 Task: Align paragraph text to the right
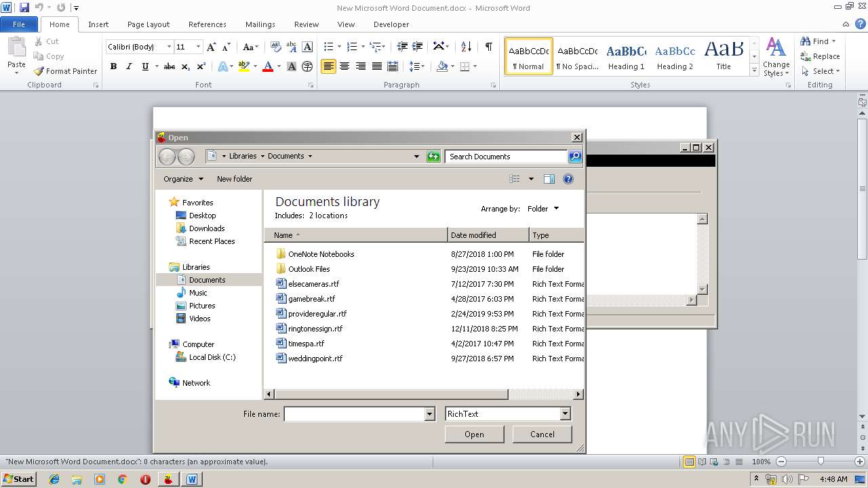[x=360, y=66]
